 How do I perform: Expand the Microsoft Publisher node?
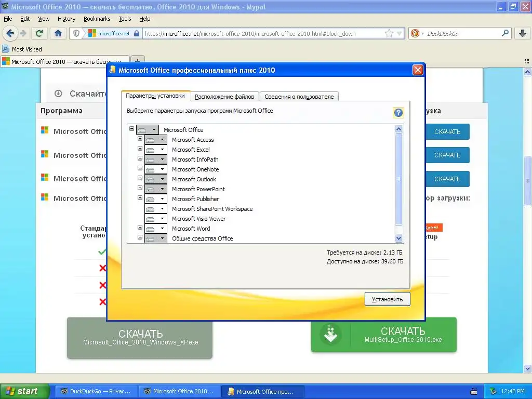140,197
